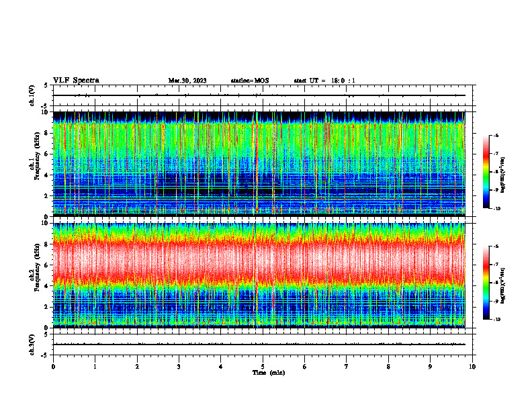Click the 'VLF Spectra' title text
The width and height of the screenshot is (532, 411).
(76, 81)
